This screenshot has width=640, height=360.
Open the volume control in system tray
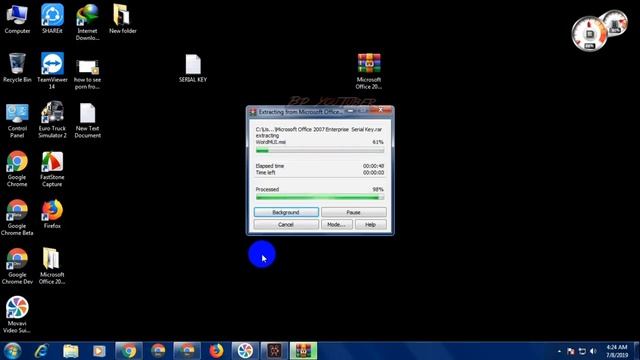tap(593, 351)
